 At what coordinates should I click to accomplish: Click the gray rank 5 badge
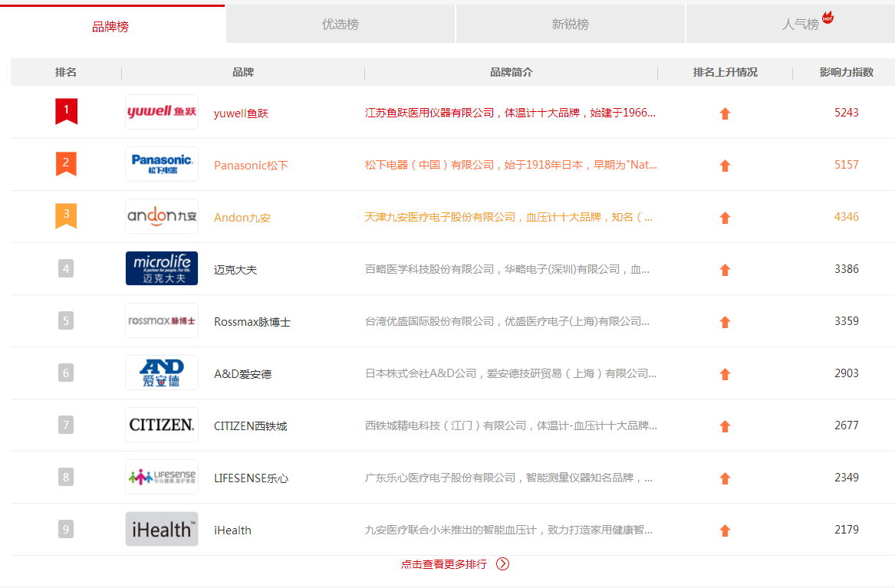point(66,320)
